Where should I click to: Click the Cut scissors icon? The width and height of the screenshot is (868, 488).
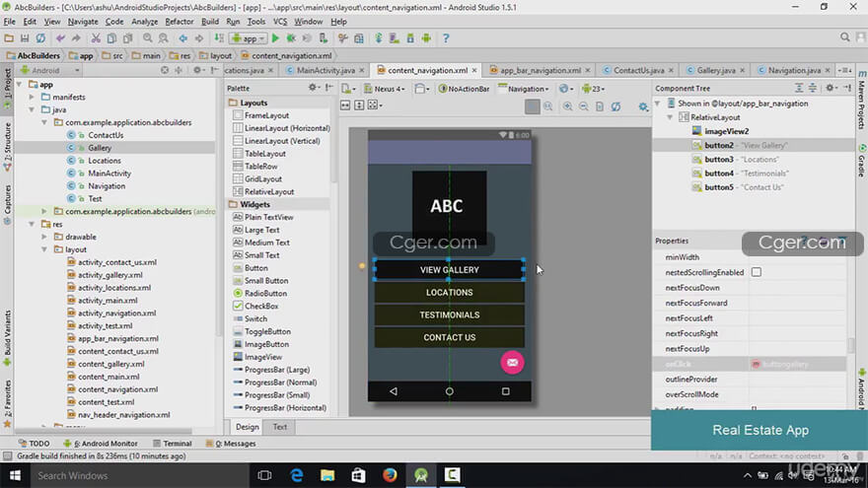click(96, 38)
